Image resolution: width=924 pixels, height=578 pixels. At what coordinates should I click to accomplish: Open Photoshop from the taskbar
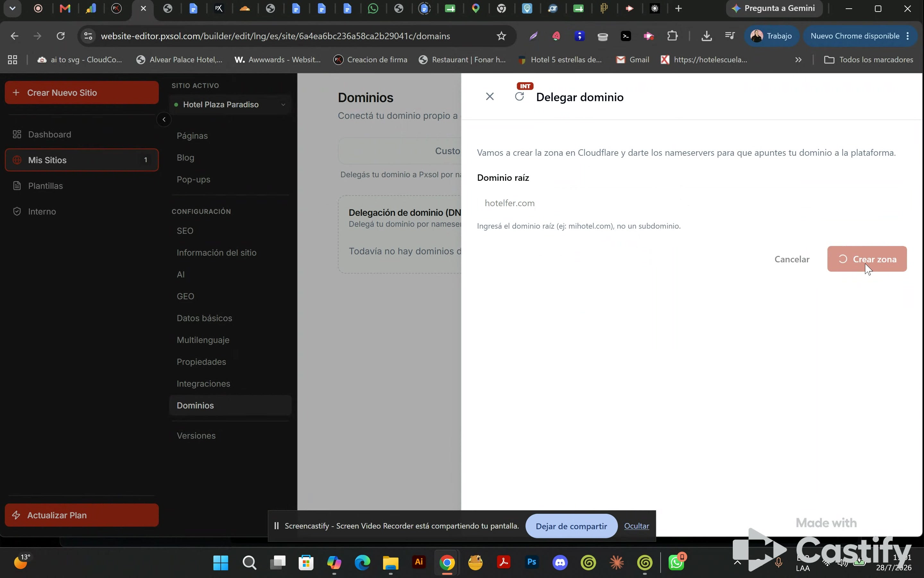point(532,562)
